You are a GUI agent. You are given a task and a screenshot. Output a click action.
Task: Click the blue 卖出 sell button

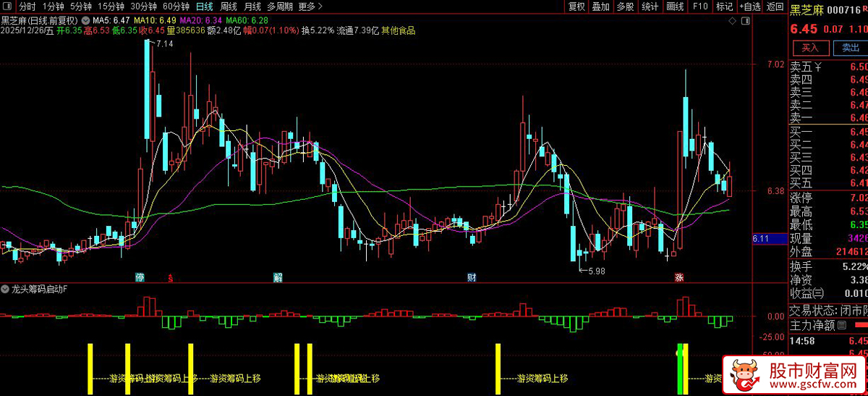coord(851,48)
